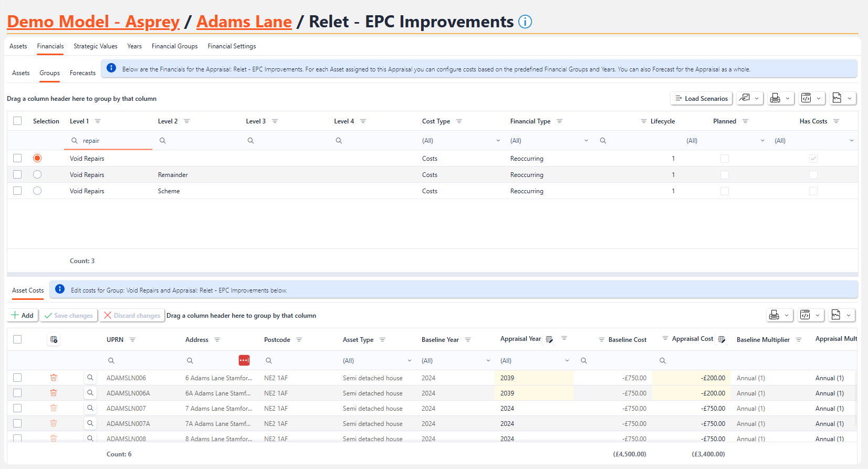Open the Forecasts sub-tab
This screenshot has height=469, width=868.
point(82,73)
